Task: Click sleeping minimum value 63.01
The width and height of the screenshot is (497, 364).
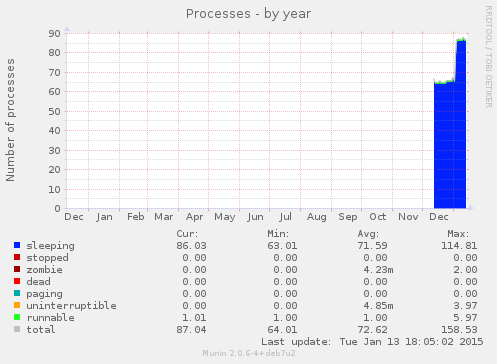Action: click(282, 246)
